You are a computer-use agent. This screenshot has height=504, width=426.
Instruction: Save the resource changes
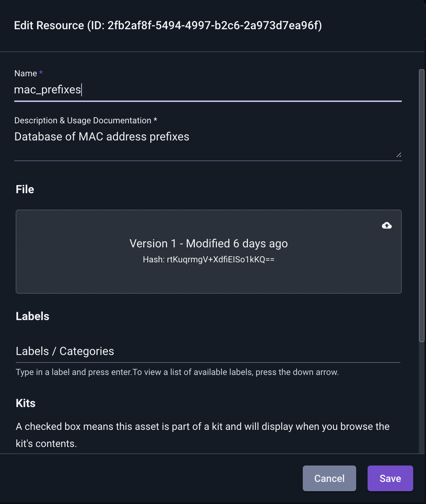click(x=390, y=478)
